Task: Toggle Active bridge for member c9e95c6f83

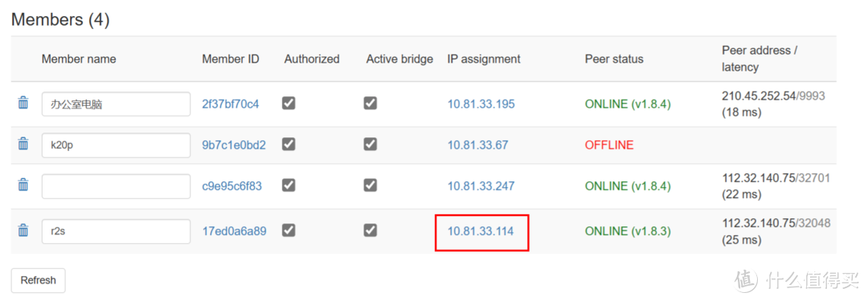Action: tap(371, 185)
